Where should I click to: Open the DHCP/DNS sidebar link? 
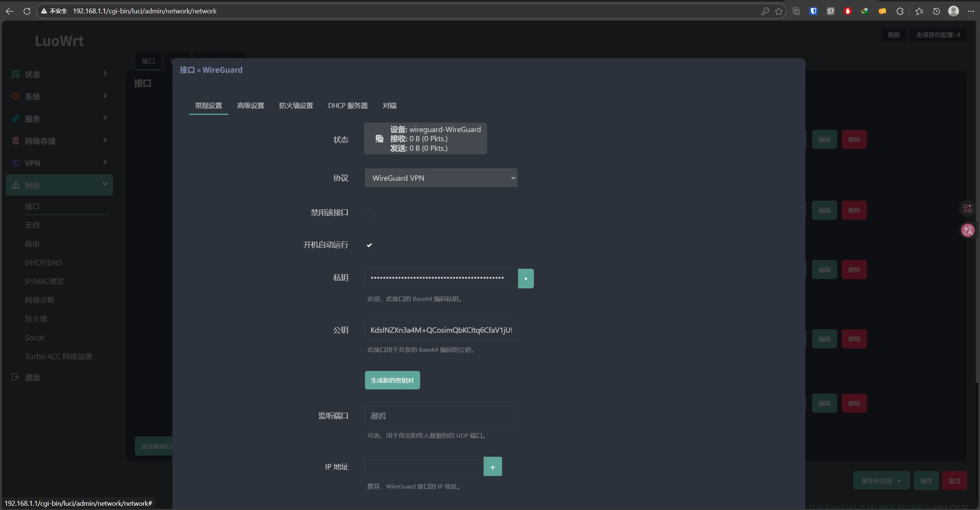(x=43, y=263)
